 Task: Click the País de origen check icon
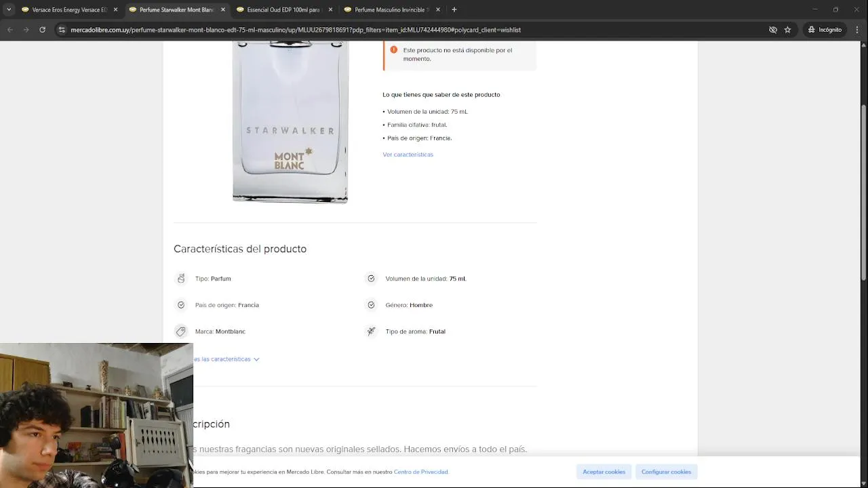pos(181,305)
